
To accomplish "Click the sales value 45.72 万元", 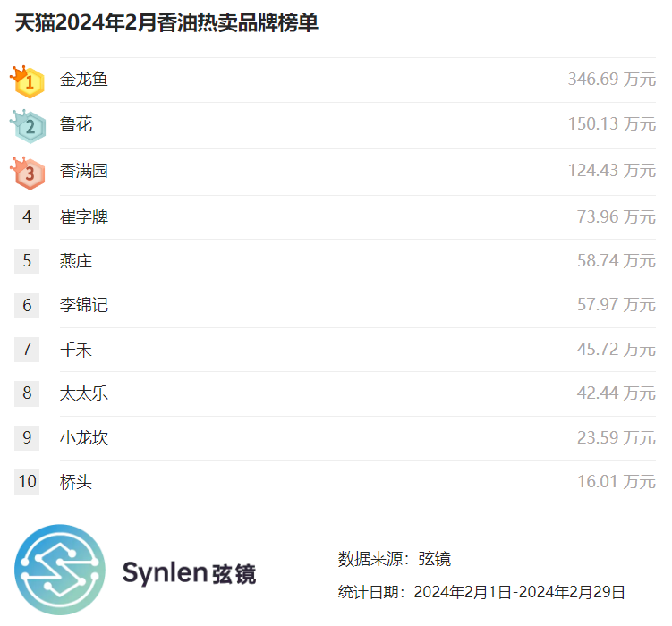I will [617, 349].
